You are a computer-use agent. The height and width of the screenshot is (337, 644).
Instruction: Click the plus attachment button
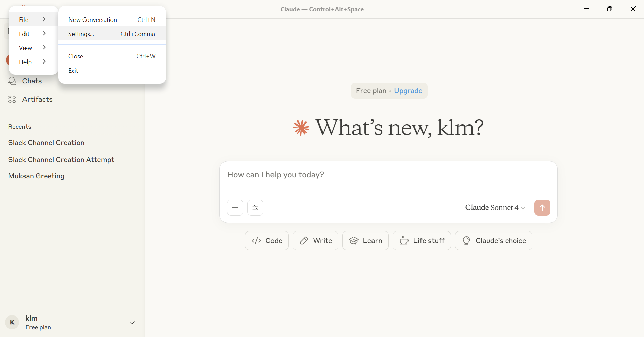235,208
